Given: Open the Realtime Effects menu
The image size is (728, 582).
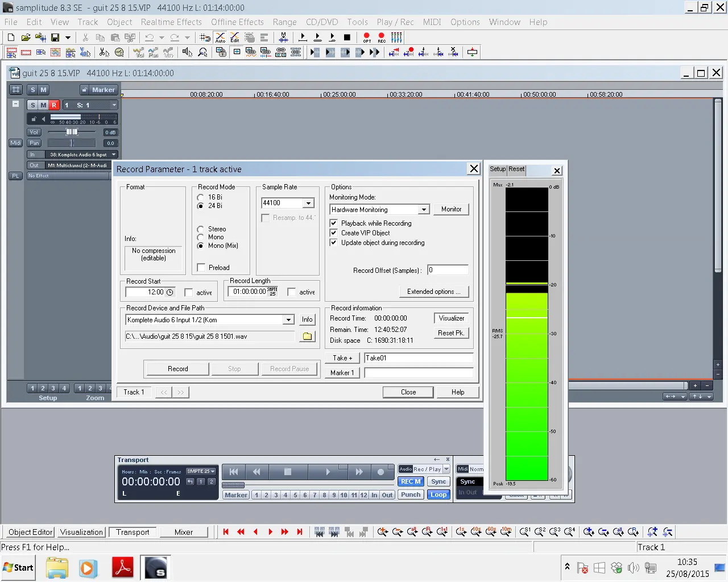Looking at the screenshot, I should (x=171, y=22).
